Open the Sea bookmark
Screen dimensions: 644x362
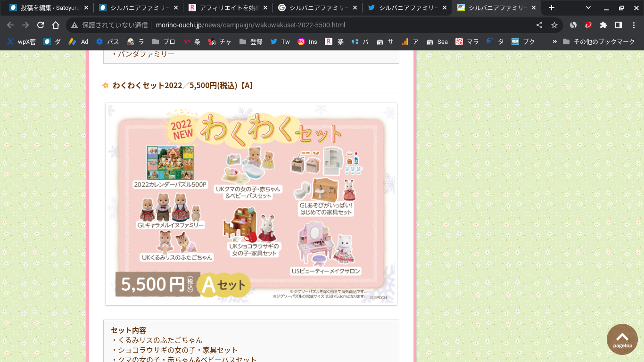point(438,41)
